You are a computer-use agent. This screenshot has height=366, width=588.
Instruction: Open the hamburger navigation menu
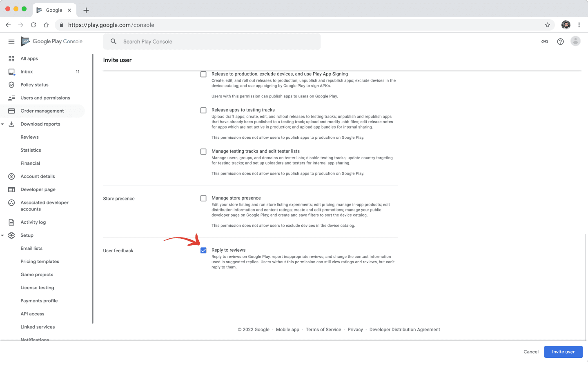pyautogui.click(x=11, y=42)
